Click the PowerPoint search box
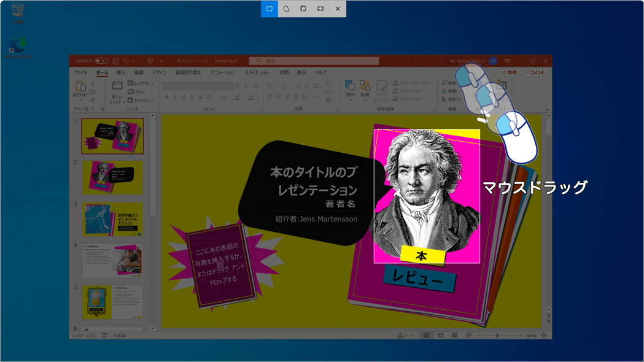This screenshot has width=644, height=362. pos(314,61)
